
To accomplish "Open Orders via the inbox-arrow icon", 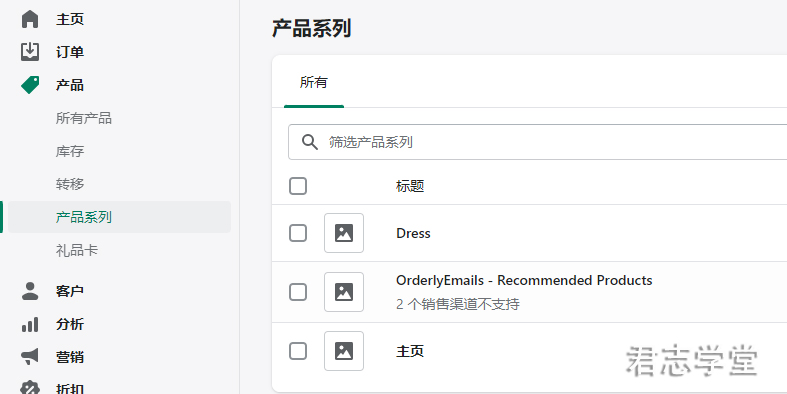I will (30, 52).
